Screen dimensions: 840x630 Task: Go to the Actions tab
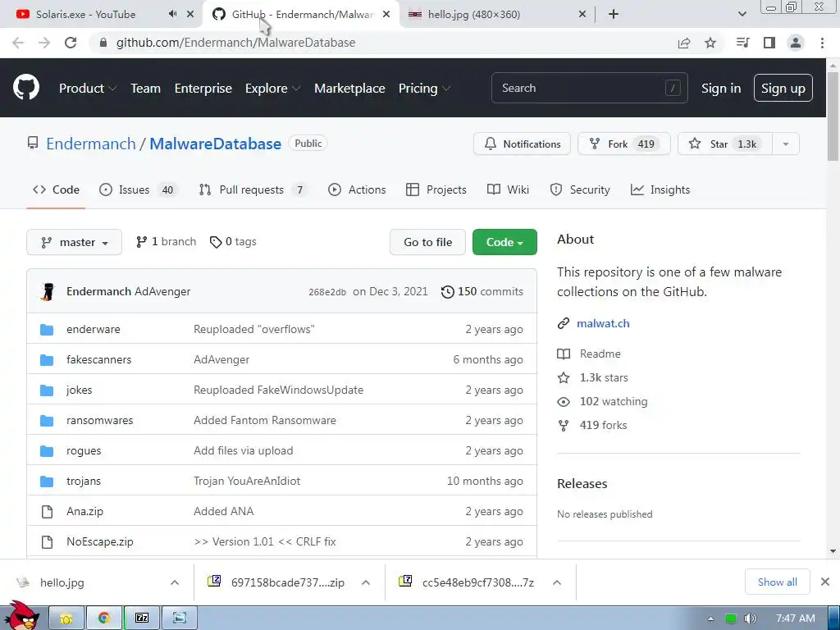357,189
